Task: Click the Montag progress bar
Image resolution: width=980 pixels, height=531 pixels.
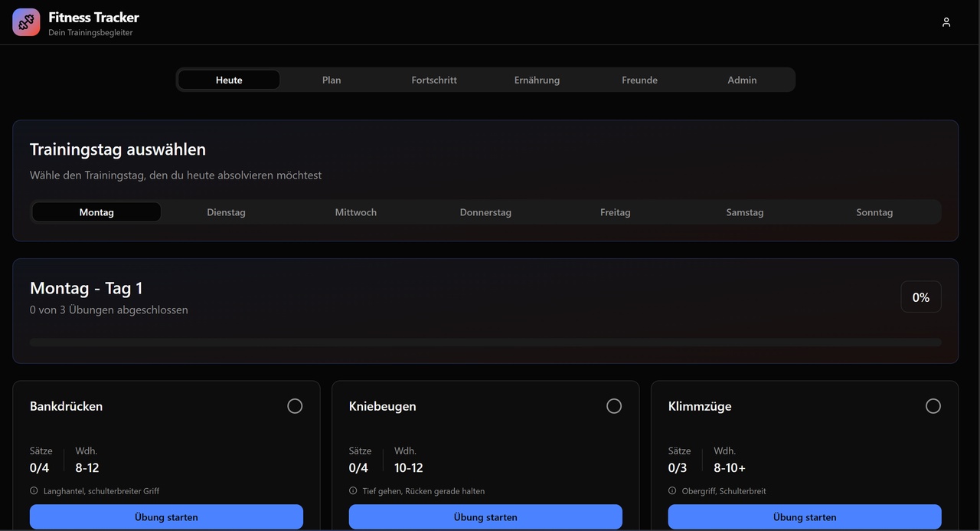Action: tap(485, 343)
